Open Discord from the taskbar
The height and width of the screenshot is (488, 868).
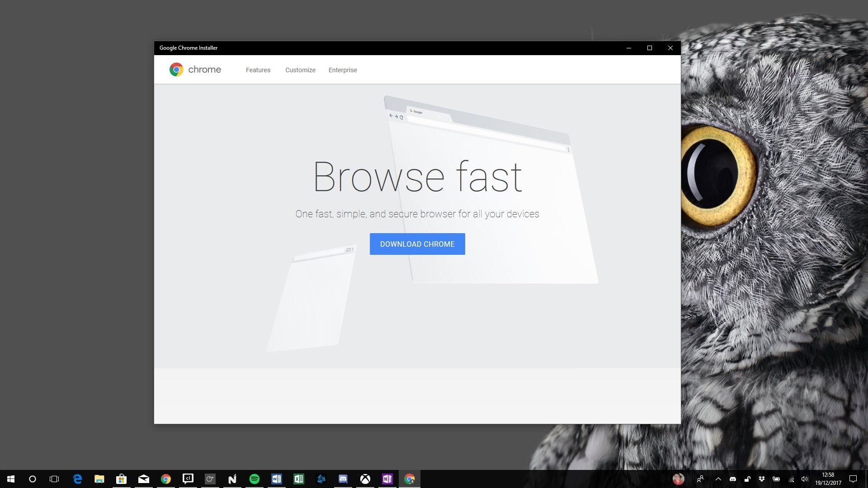(x=343, y=479)
